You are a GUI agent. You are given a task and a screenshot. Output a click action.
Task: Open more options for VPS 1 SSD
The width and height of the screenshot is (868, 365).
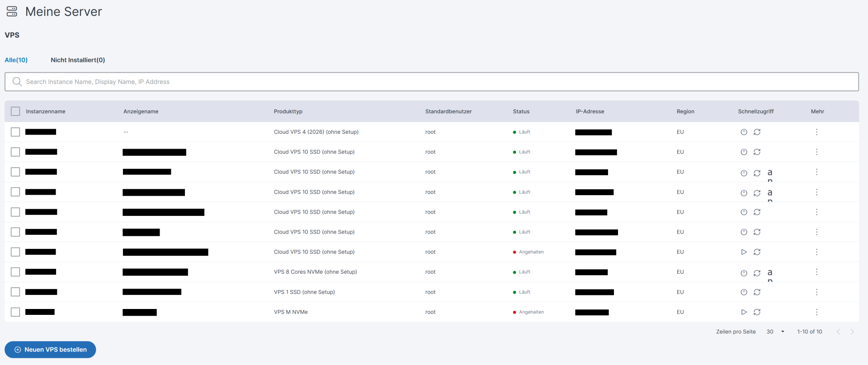[x=816, y=292]
